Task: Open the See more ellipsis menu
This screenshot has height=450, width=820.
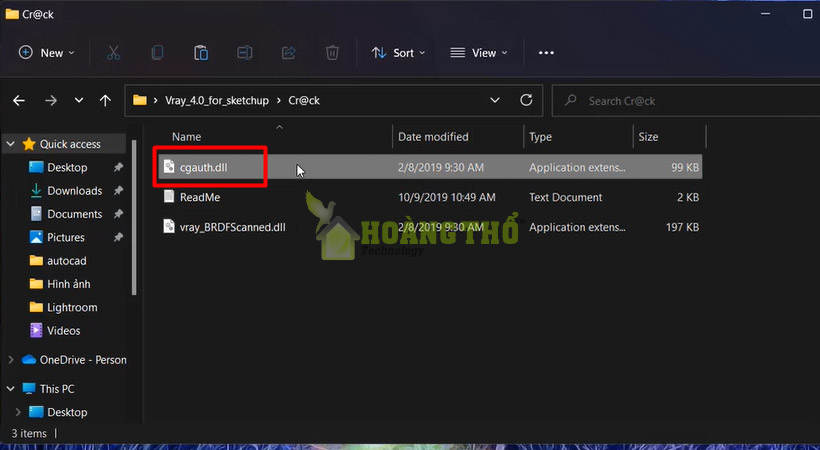Action: (x=546, y=53)
